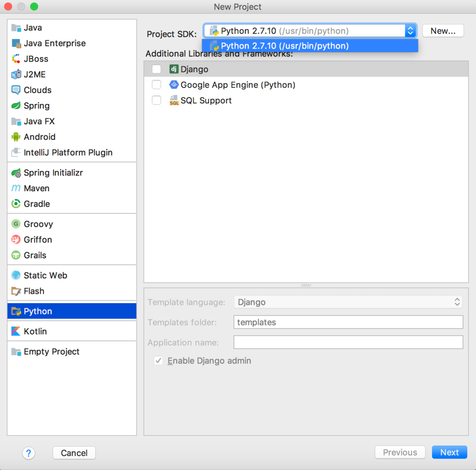
Task: Click the SQL Support icon
Action: pos(174,100)
